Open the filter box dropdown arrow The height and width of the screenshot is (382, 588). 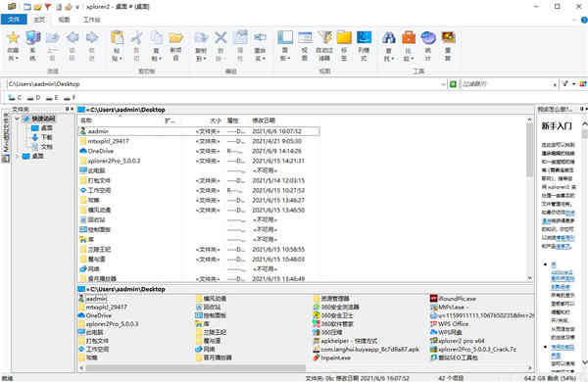(x=555, y=84)
